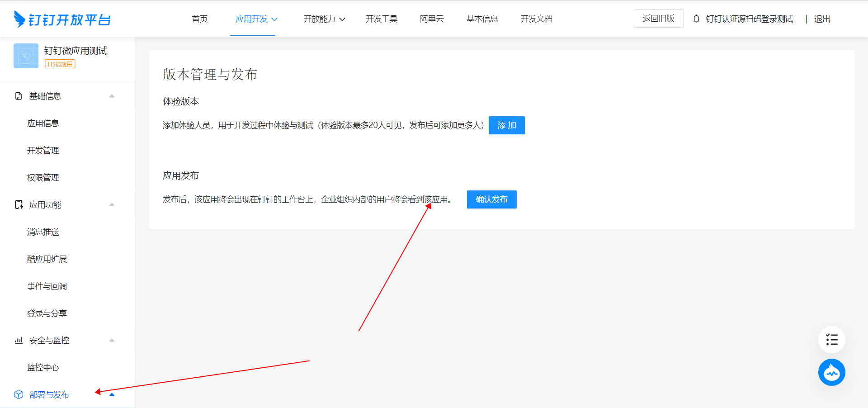Open the 开放能力 dropdown chevron
Viewport: 868px width, 408px height.
pyautogui.click(x=342, y=19)
